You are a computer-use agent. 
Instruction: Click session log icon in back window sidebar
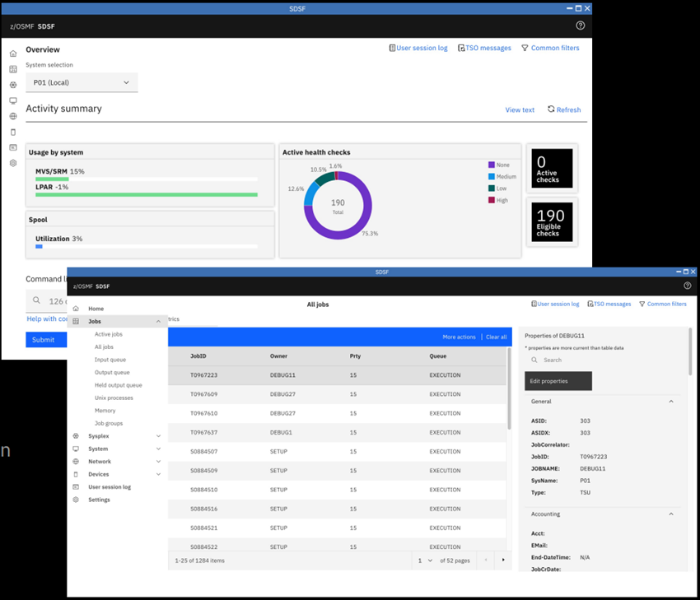tap(13, 147)
